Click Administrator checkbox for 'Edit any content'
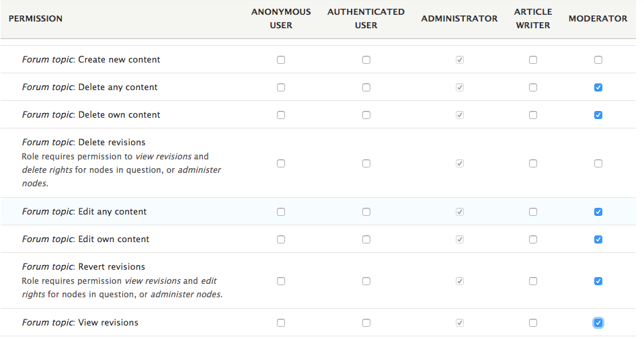This screenshot has height=339, width=644. click(x=460, y=212)
